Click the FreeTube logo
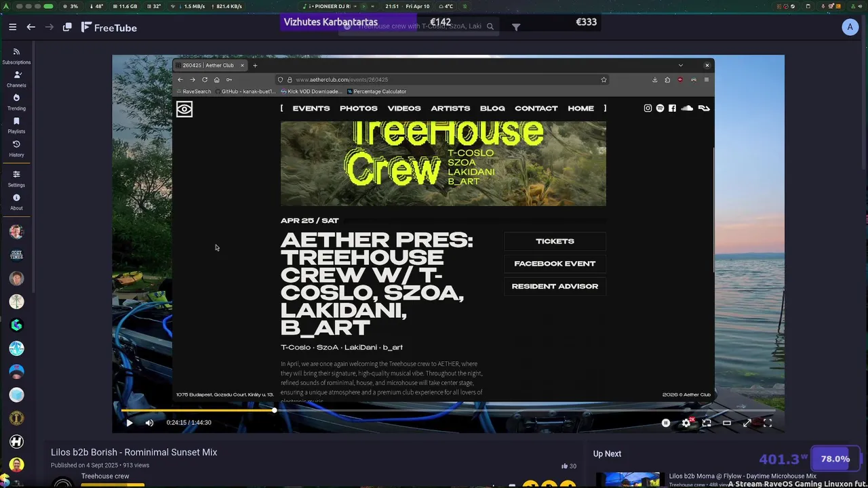 click(x=108, y=28)
